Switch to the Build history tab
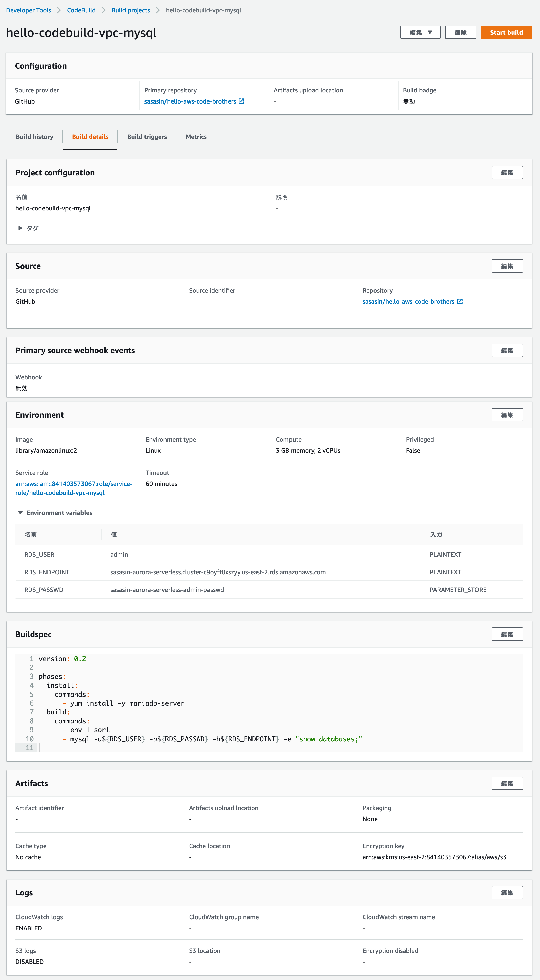This screenshot has height=980, width=540. [x=35, y=137]
